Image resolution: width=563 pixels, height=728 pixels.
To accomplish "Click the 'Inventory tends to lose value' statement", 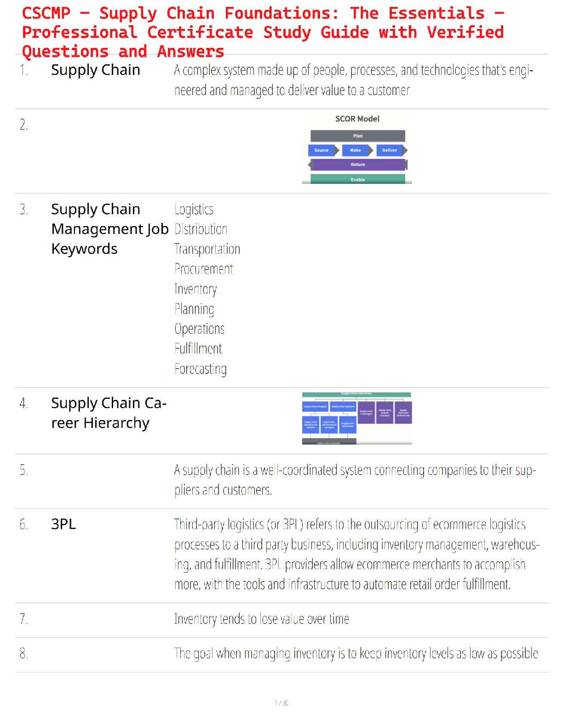I will (x=261, y=619).
